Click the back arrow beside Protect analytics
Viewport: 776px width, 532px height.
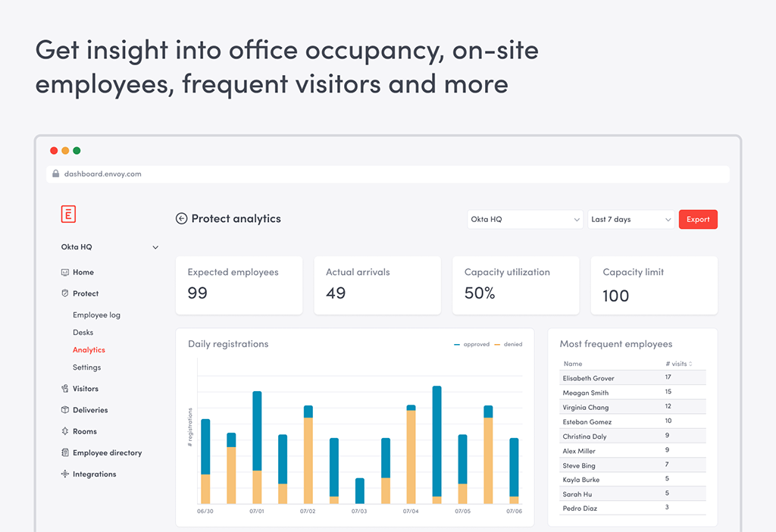(x=182, y=218)
